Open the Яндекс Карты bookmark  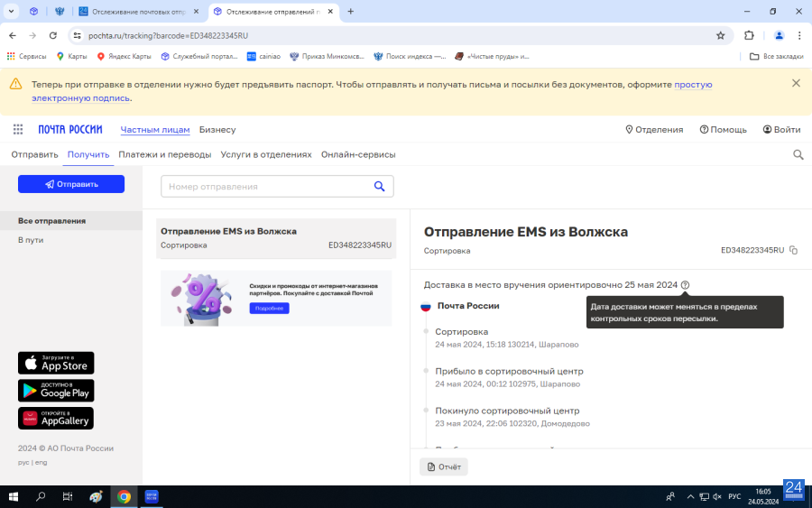click(x=125, y=57)
